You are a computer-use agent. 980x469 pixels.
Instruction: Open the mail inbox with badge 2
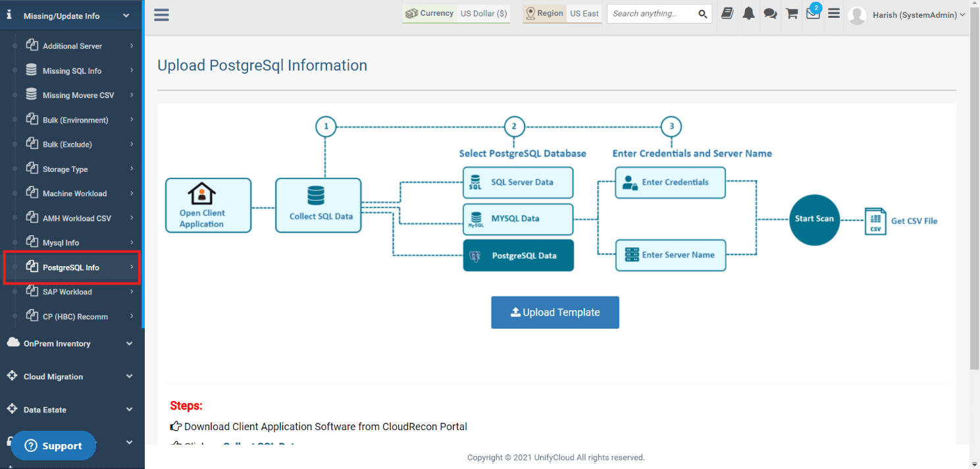pos(813,13)
